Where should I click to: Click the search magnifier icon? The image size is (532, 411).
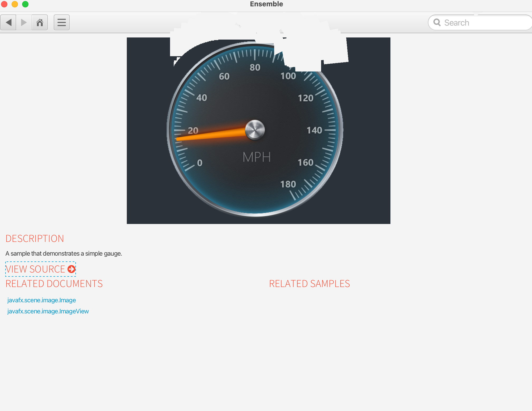pos(437,22)
